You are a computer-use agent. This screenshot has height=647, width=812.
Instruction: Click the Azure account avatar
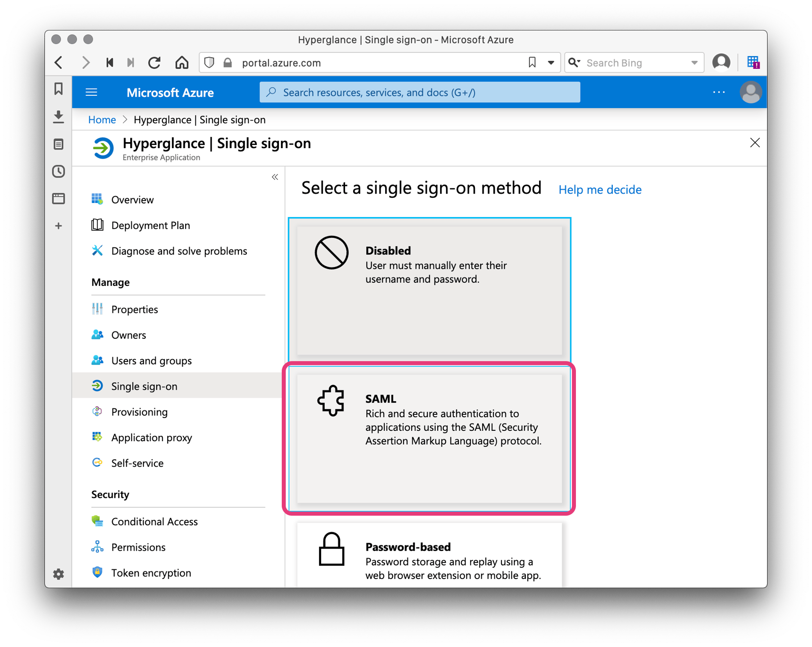[x=751, y=92]
